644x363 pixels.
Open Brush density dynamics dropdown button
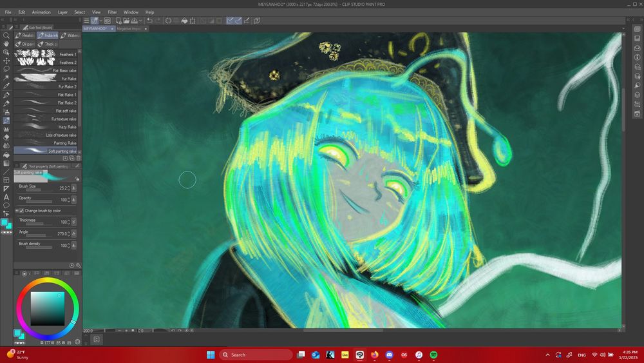74,246
